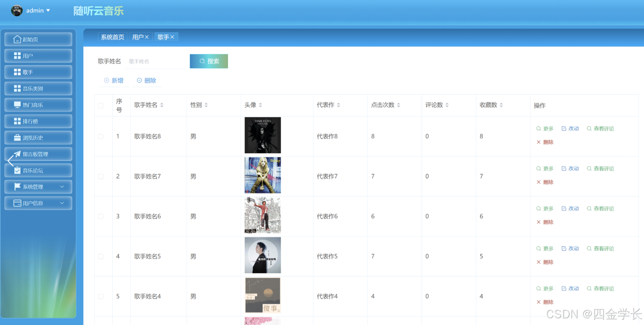Image resolution: width=644 pixels, height=325 pixels.
Task: Close the 歌手 tab
Action: pos(172,37)
